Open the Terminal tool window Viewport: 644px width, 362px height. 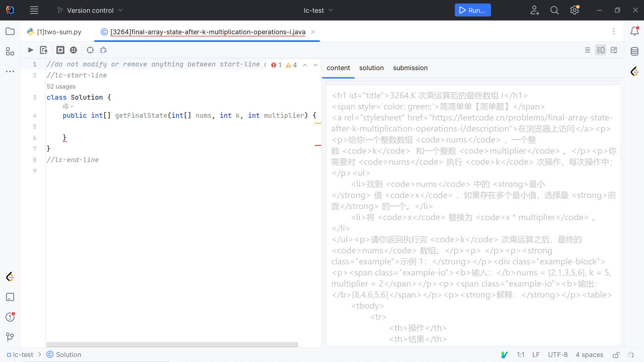10,297
